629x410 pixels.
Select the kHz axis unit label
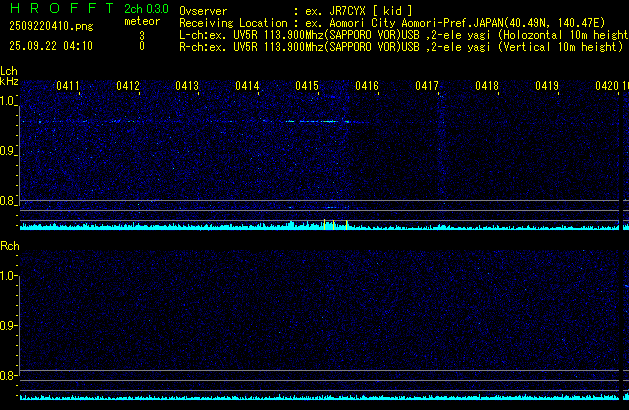tap(9, 81)
